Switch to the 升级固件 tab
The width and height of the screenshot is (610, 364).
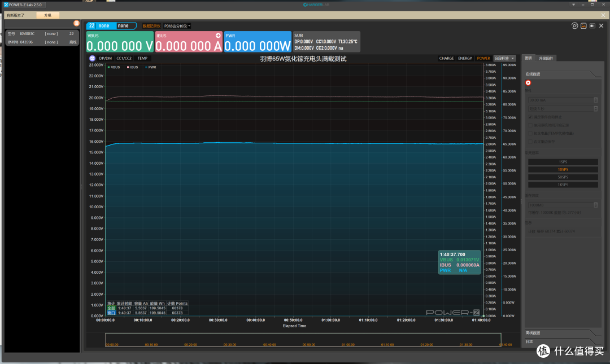point(546,58)
